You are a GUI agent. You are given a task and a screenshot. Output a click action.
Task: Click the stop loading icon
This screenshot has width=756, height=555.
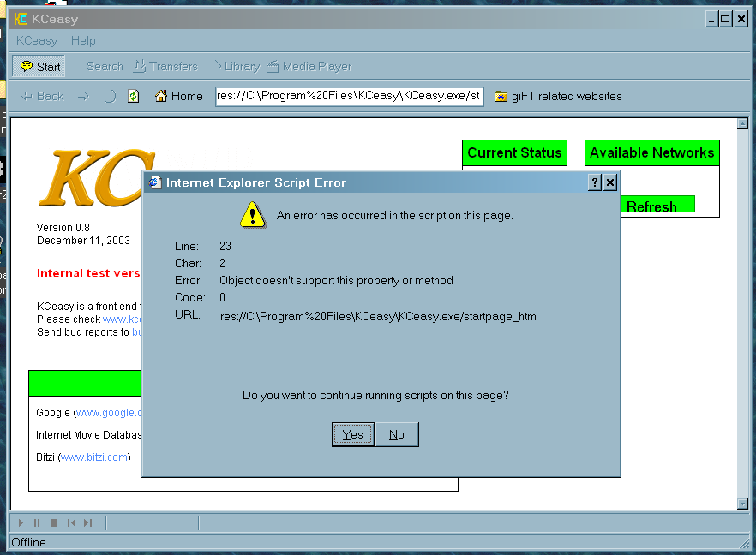pyautogui.click(x=110, y=96)
